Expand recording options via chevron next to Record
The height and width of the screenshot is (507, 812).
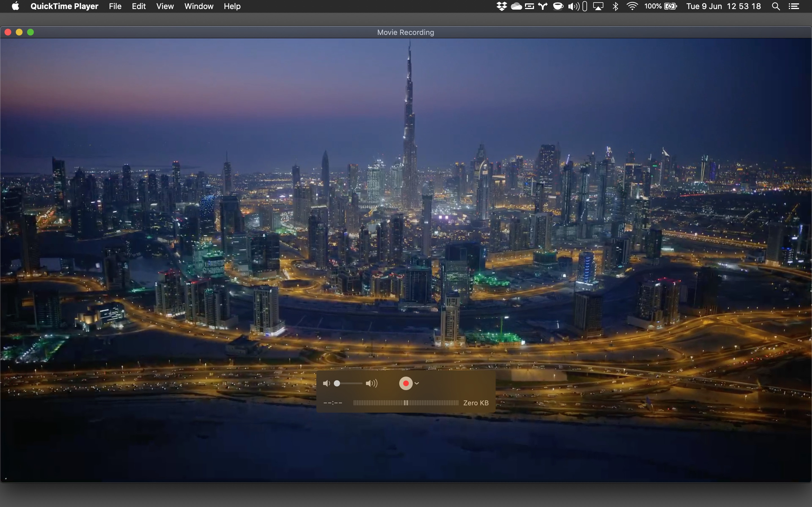(417, 383)
